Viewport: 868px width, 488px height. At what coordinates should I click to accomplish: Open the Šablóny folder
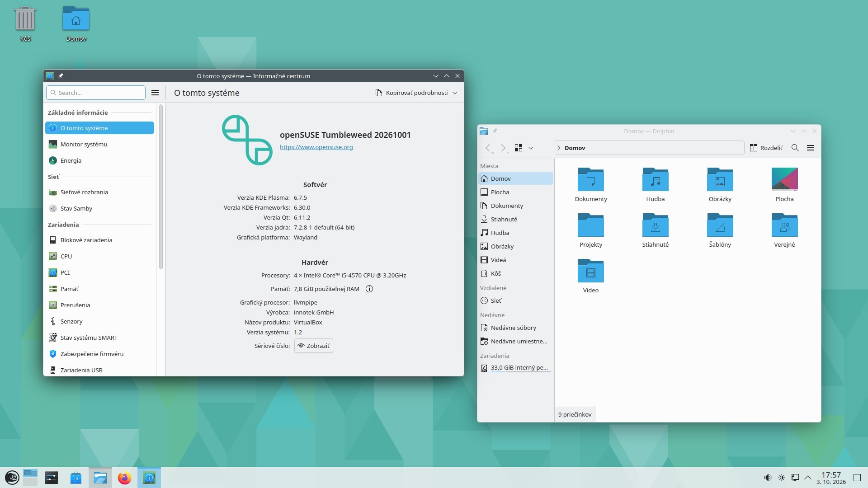(720, 230)
